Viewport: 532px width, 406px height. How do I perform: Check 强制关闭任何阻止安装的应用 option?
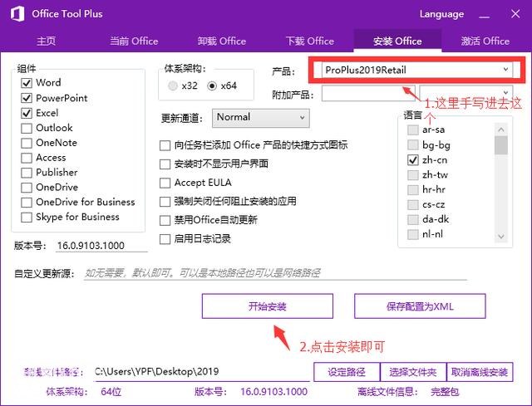tap(165, 202)
